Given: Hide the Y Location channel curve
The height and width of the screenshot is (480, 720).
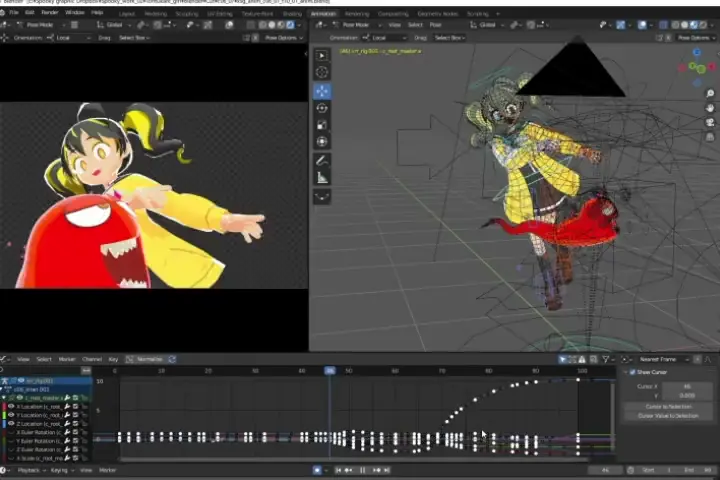Looking at the screenshot, I should click(11, 415).
